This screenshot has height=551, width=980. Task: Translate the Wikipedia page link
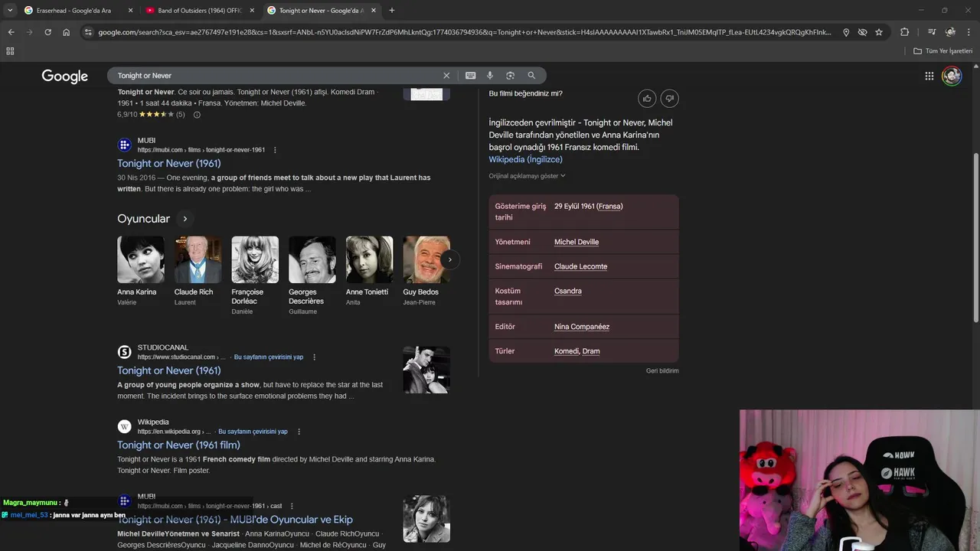(253, 432)
